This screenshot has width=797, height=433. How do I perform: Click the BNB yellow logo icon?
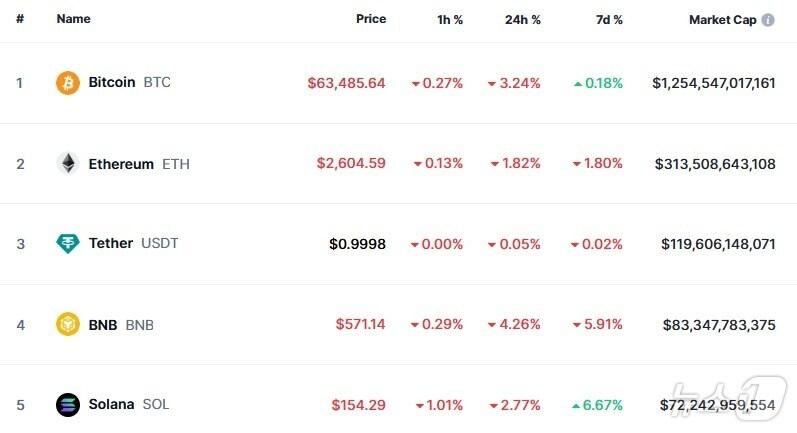(68, 325)
